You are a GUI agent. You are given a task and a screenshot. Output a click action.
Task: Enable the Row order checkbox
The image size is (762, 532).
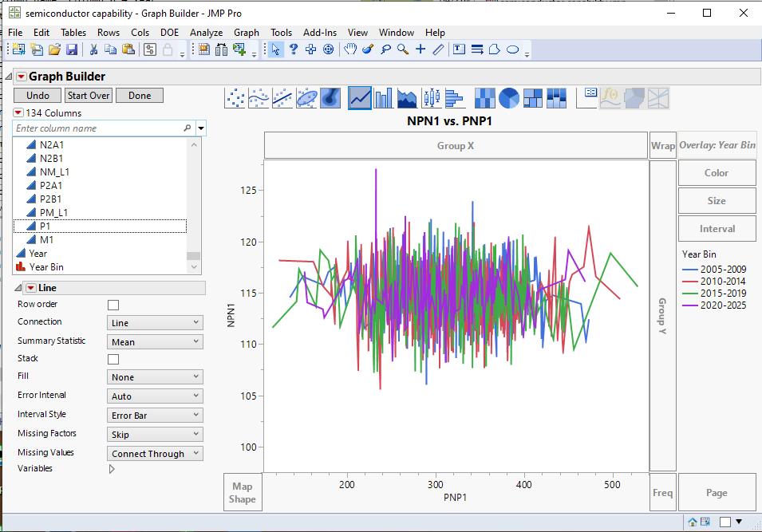coord(113,304)
